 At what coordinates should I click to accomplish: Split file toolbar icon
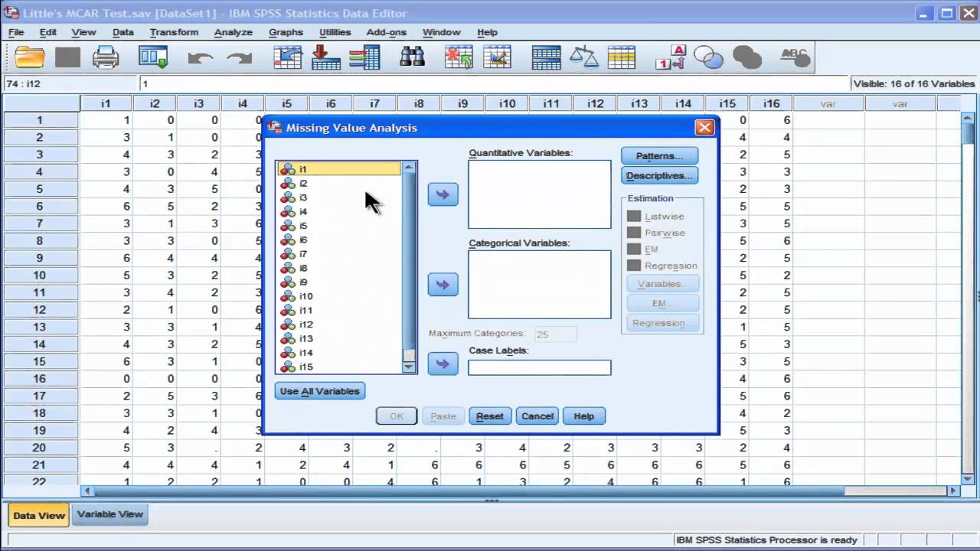pos(546,57)
